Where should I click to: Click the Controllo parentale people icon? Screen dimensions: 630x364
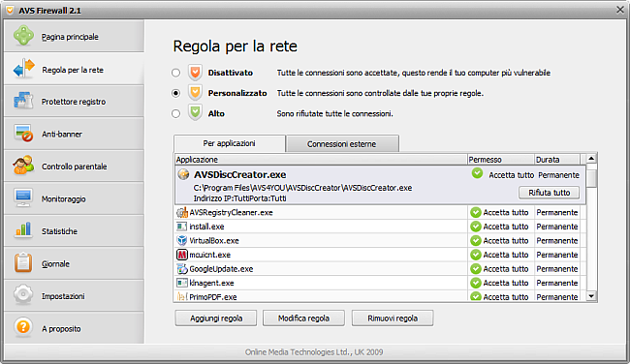[23, 166]
